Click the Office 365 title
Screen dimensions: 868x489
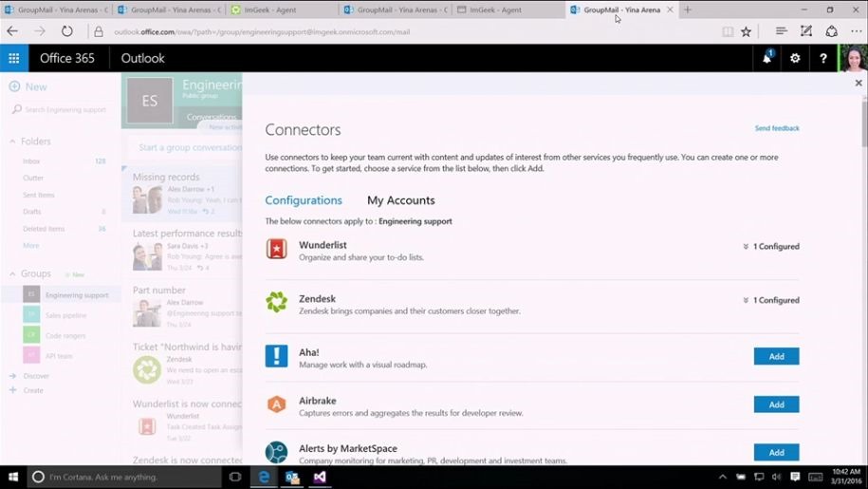click(x=67, y=58)
